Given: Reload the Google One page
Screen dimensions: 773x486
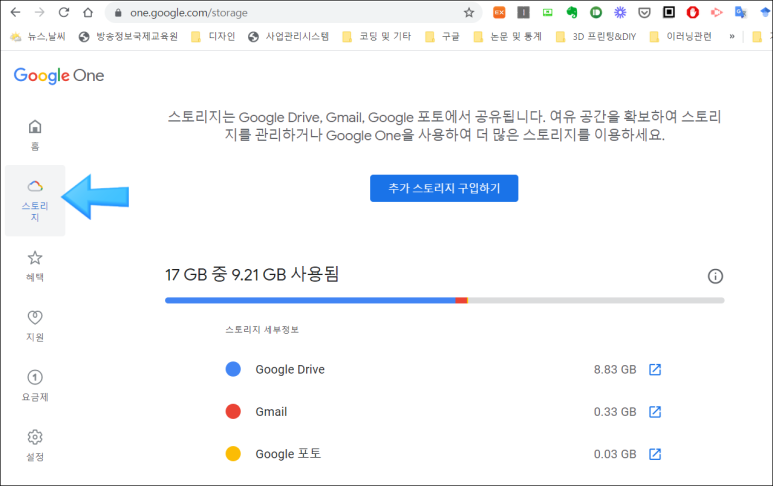Looking at the screenshot, I should [64, 12].
